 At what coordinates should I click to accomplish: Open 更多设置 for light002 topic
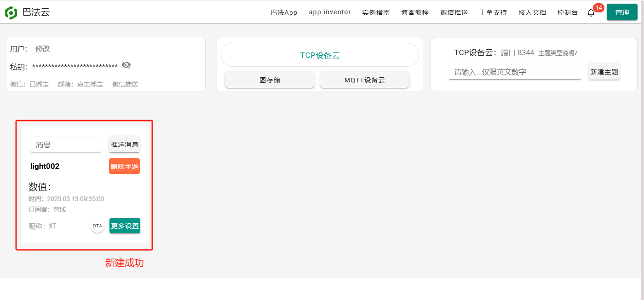point(125,226)
